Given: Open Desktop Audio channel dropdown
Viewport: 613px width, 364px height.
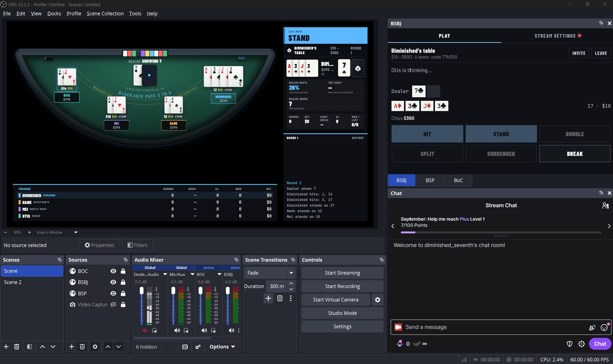Looking at the screenshot, I should (165, 274).
